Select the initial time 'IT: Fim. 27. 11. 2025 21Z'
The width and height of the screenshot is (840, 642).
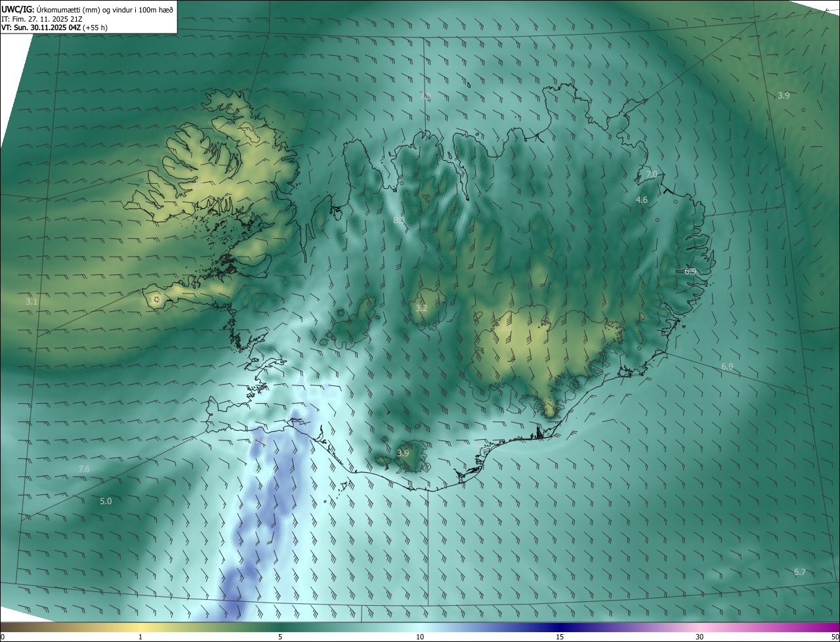pyautogui.click(x=41, y=19)
